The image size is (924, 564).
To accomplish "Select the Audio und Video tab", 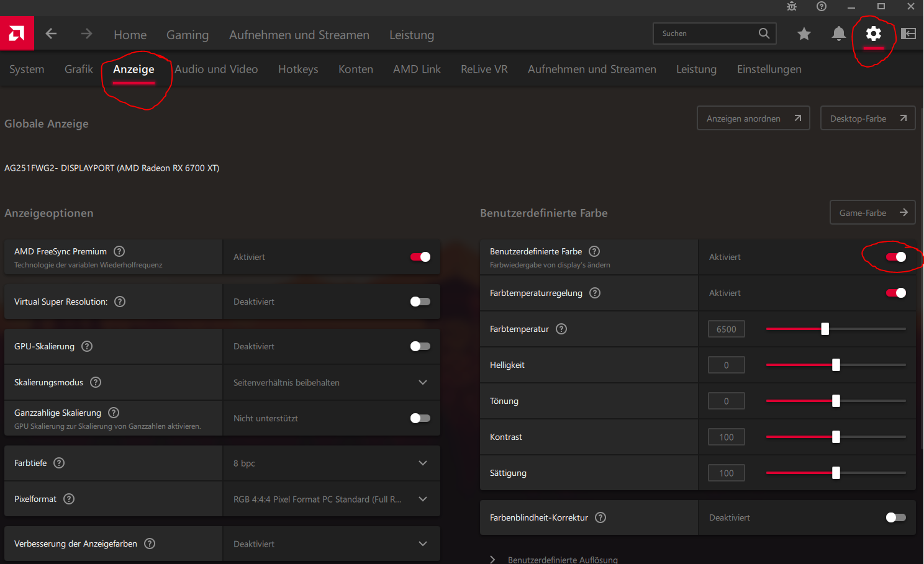I will 216,69.
